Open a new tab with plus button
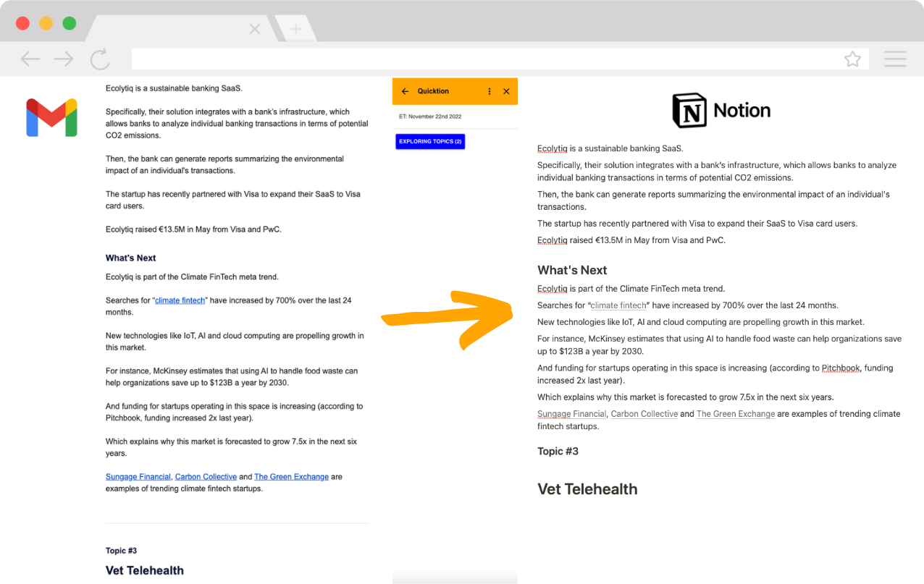The image size is (924, 584). pyautogui.click(x=295, y=30)
